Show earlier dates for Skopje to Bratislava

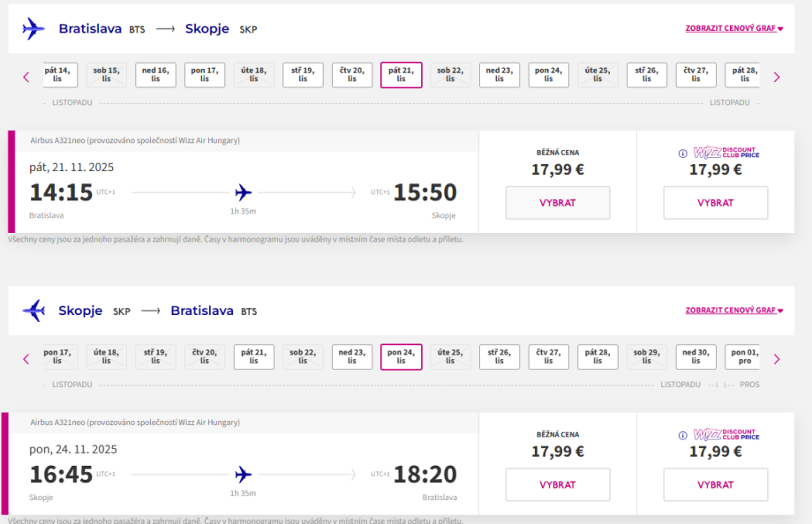point(26,358)
